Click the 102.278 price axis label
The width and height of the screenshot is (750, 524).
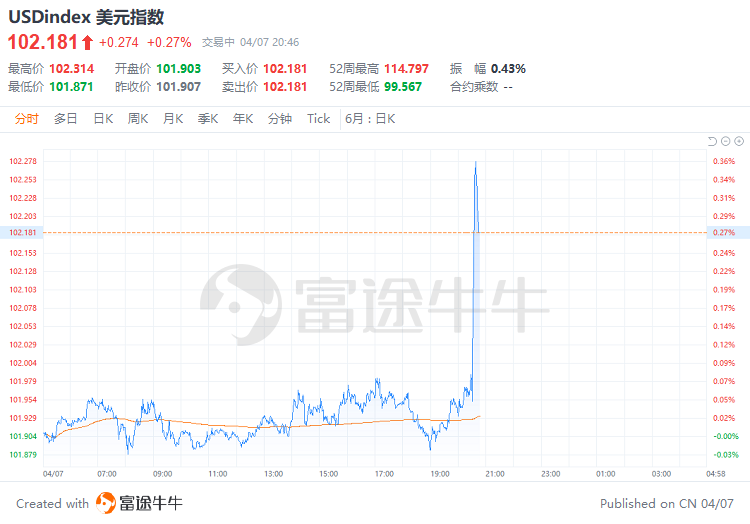click(23, 161)
